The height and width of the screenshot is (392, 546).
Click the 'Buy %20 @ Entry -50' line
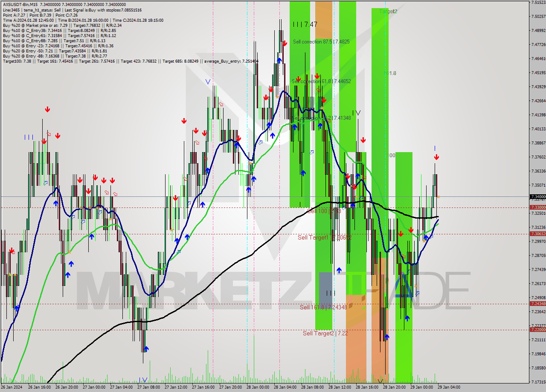click(55, 51)
